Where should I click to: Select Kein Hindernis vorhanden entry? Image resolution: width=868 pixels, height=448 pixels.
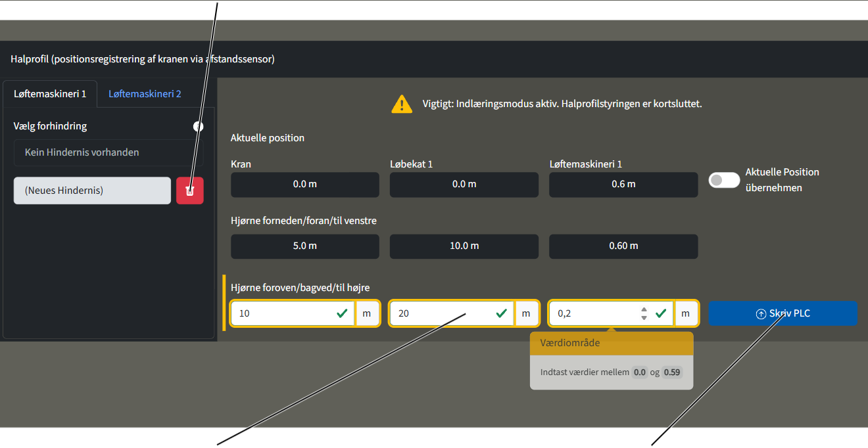click(108, 152)
